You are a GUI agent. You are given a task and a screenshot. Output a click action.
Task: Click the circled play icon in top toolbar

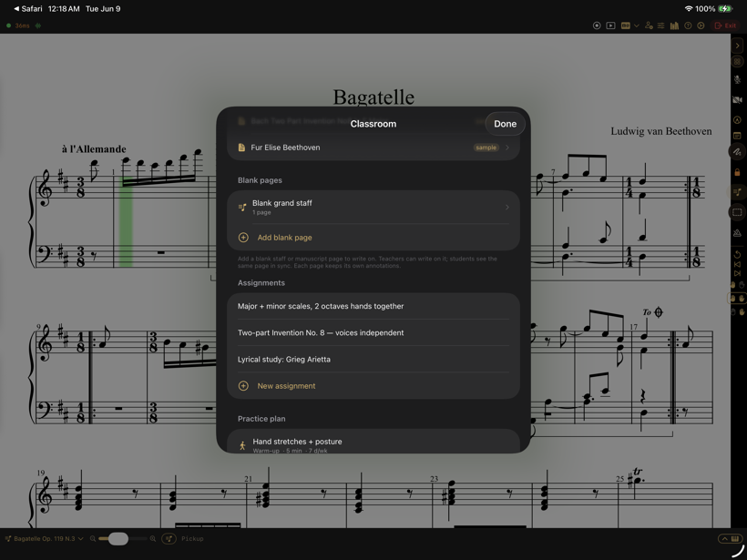pos(701,25)
